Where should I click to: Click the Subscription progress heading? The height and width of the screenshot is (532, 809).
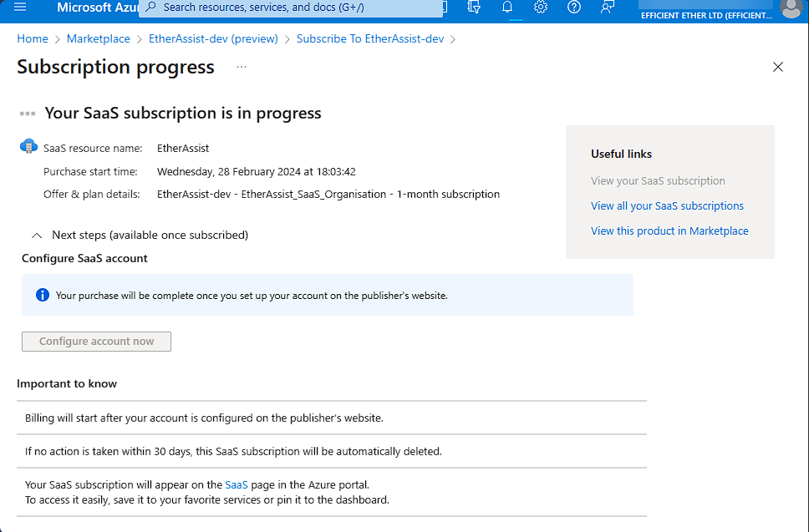coord(115,67)
